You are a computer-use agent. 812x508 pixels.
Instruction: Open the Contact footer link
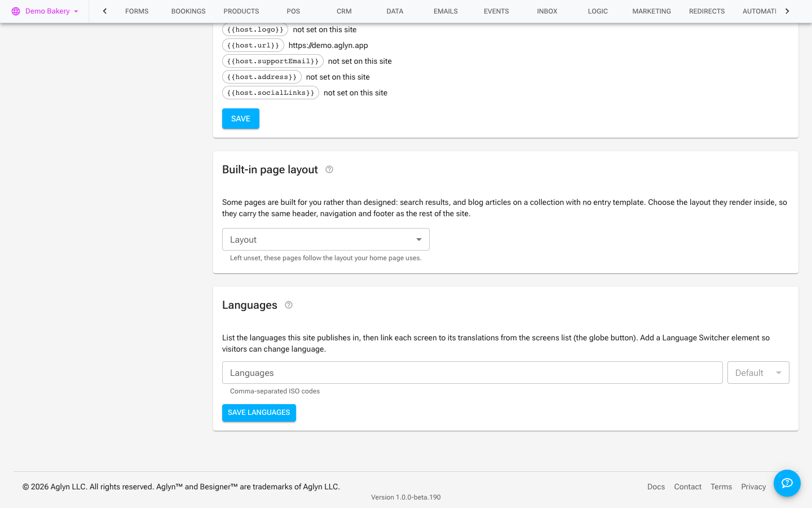click(688, 487)
